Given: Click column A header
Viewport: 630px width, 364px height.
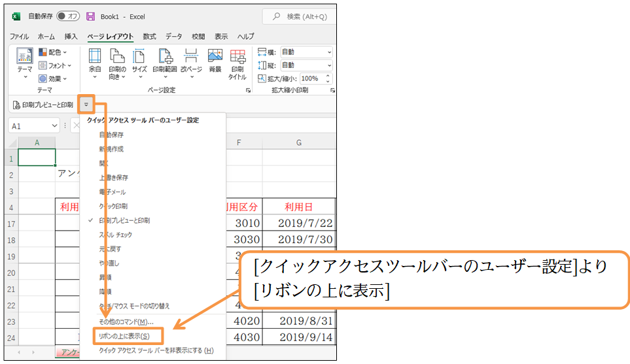Looking at the screenshot, I should coord(37,142).
